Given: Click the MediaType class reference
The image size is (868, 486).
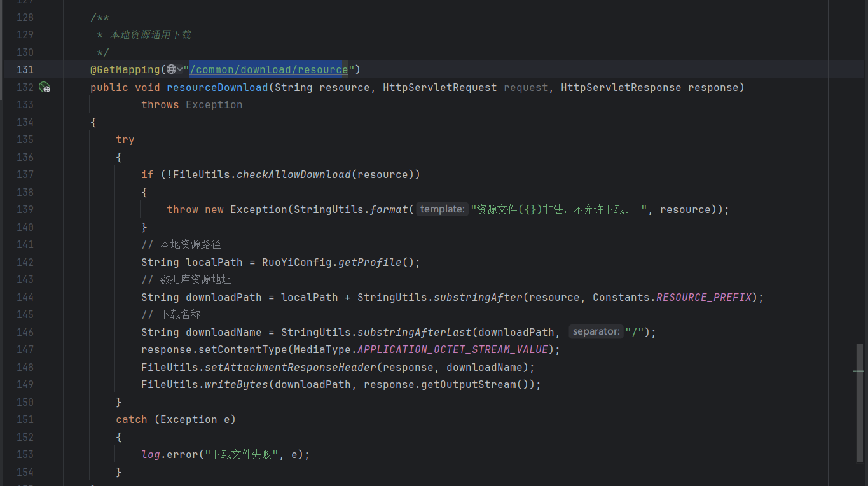Looking at the screenshot, I should click(322, 349).
